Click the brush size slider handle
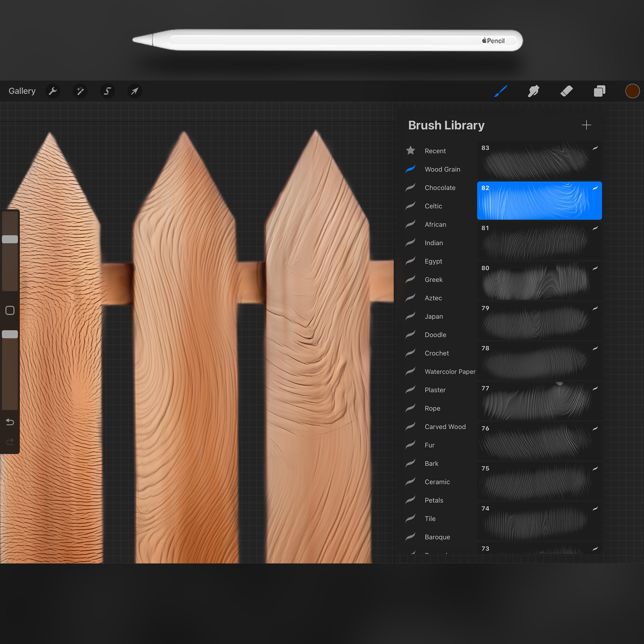 tap(10, 239)
